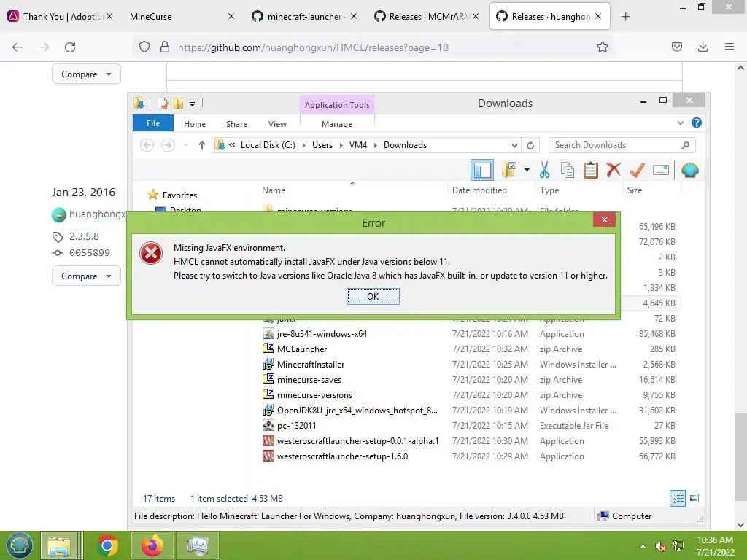747x560 pixels.
Task: Open the Manage ribbon tab
Action: [337, 124]
